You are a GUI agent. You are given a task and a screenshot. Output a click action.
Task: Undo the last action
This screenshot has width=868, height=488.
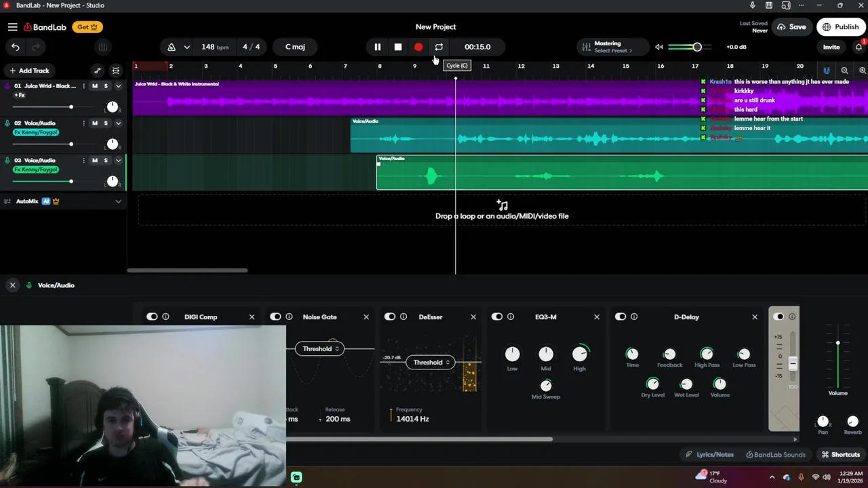pyautogui.click(x=16, y=47)
